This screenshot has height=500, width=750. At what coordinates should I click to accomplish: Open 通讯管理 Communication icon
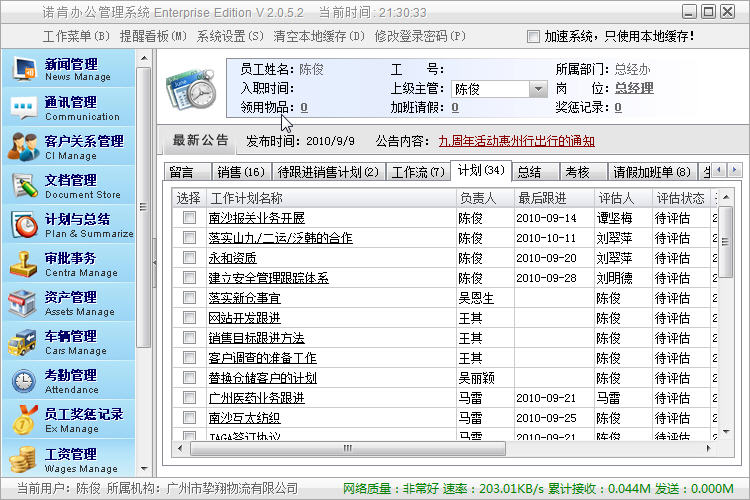tap(24, 108)
